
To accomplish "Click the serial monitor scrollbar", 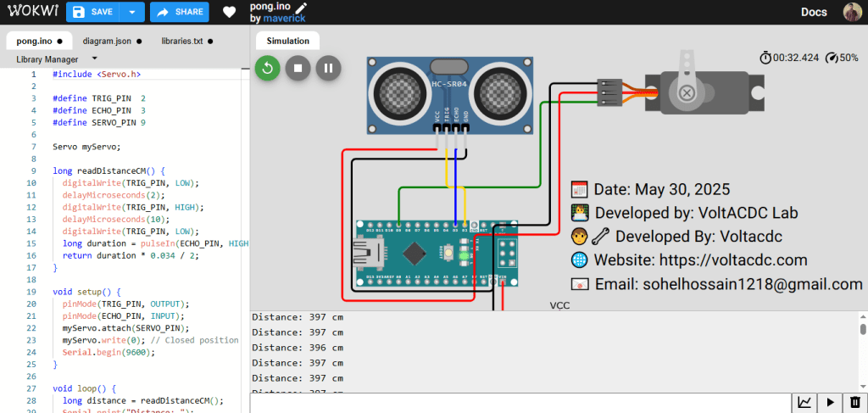I will (863, 329).
